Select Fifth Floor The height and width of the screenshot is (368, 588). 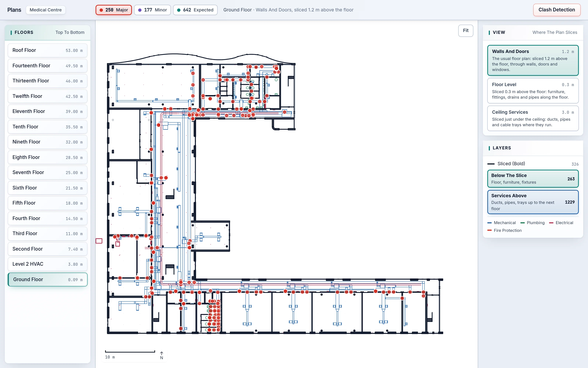[47, 203]
